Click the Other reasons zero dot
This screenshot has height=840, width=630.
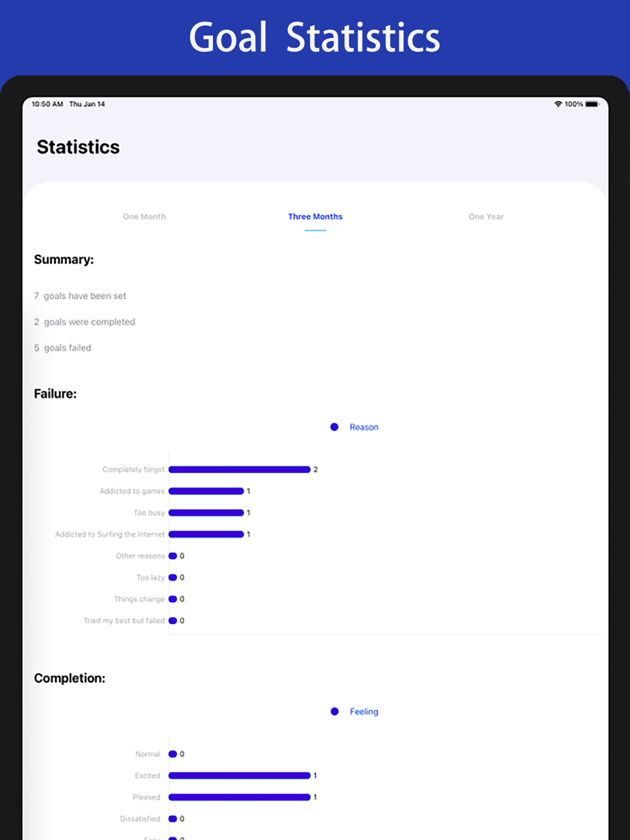[173, 556]
